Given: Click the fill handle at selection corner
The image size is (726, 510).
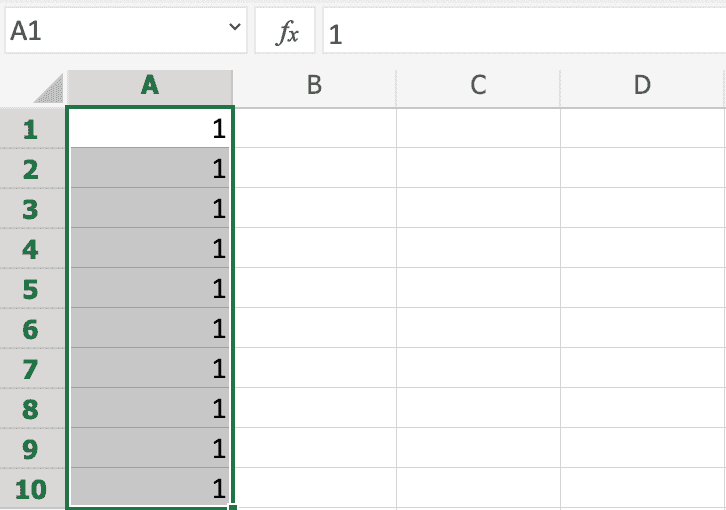Looking at the screenshot, I should [232, 507].
